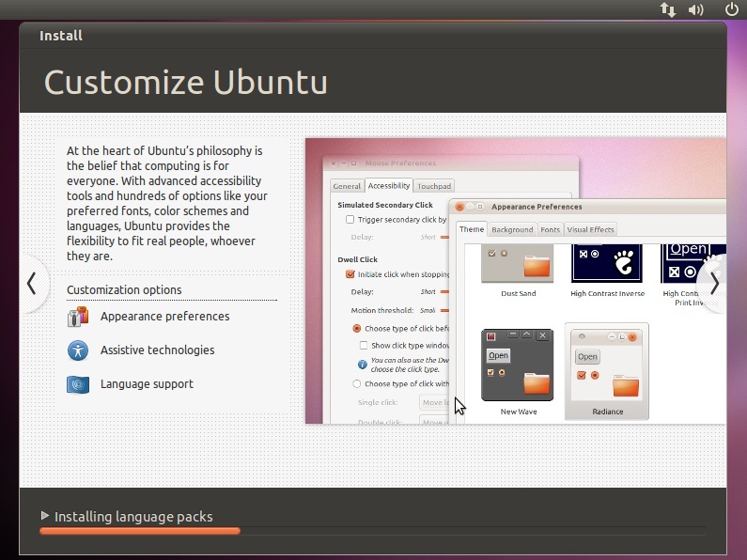Open the sound volume indicator
The image size is (747, 560).
point(695,9)
